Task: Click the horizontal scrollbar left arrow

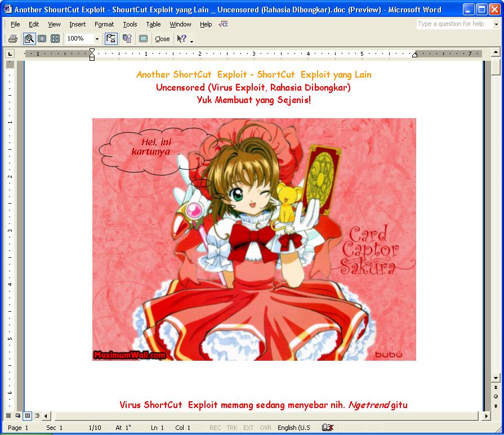Action: [x=46, y=416]
